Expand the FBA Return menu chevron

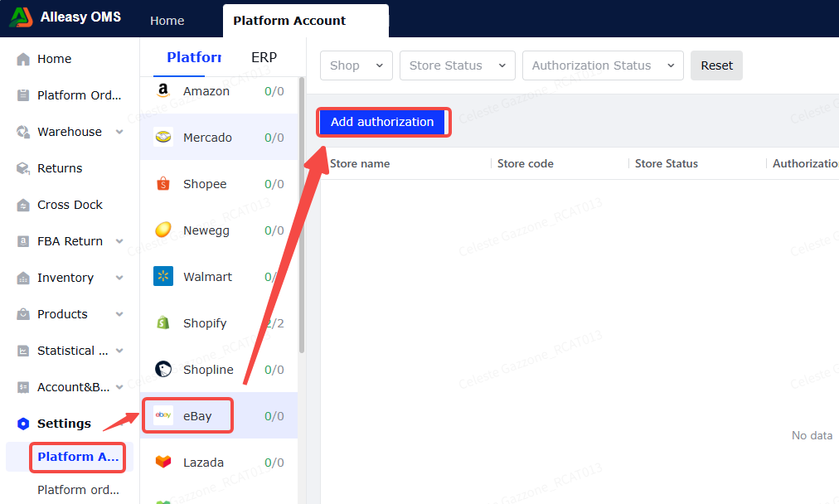pyautogui.click(x=119, y=241)
